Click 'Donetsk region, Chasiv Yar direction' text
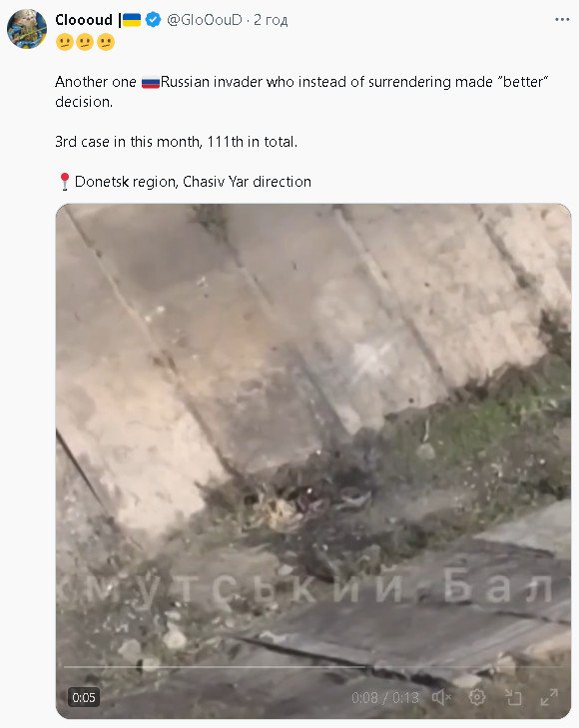 tap(193, 182)
